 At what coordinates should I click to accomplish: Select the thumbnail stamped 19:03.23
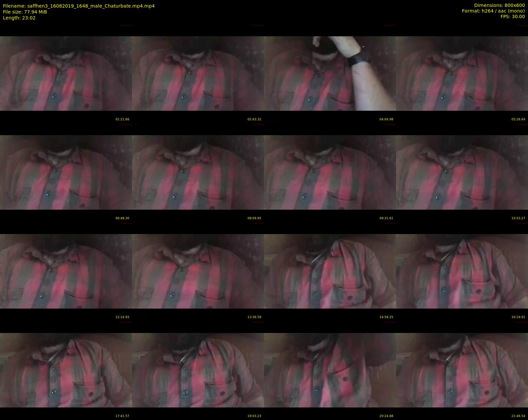[x=198, y=370]
